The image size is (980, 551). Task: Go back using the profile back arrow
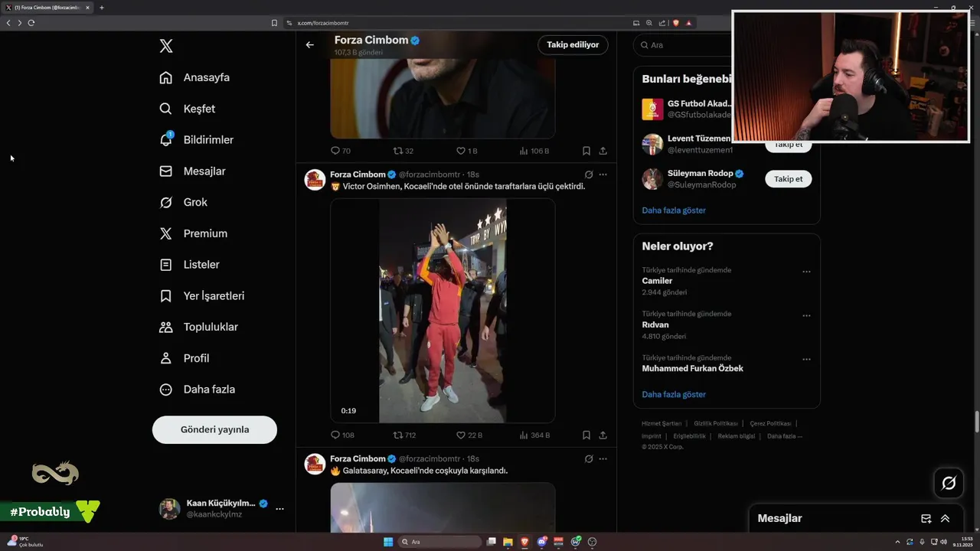click(309, 44)
